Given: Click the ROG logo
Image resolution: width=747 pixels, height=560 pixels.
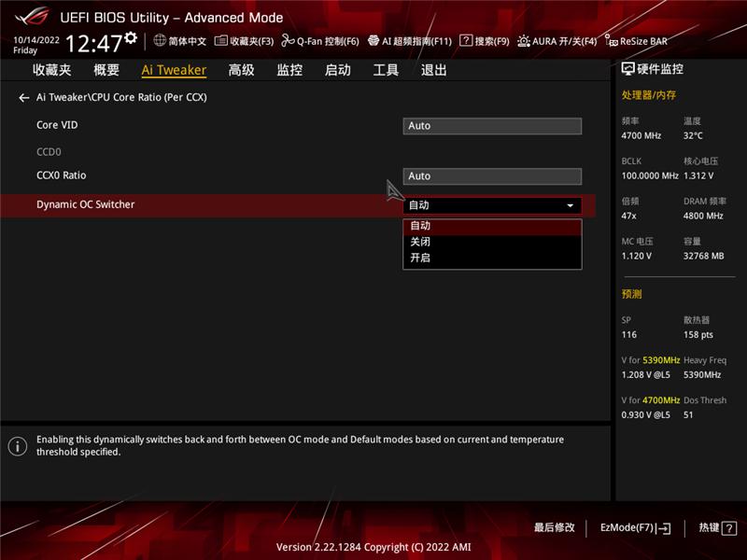Looking at the screenshot, I should (x=32, y=16).
